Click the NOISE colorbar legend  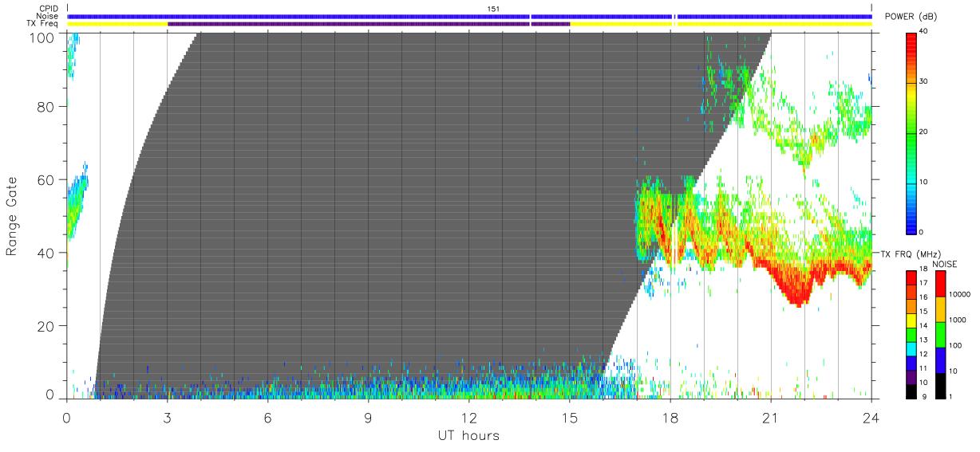coord(941,333)
